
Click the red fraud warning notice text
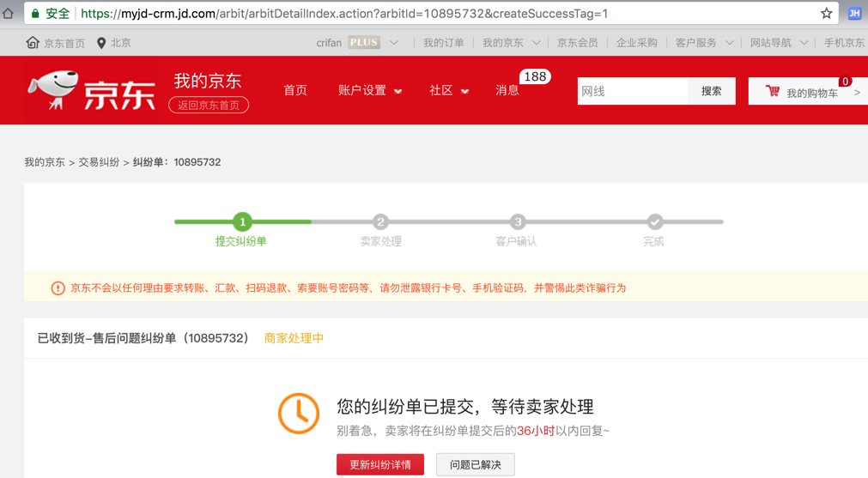pyautogui.click(x=349, y=288)
